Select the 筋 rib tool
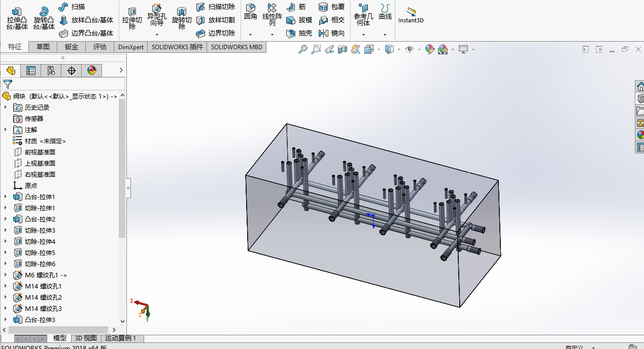The height and width of the screenshot is (349, 644). (x=296, y=7)
